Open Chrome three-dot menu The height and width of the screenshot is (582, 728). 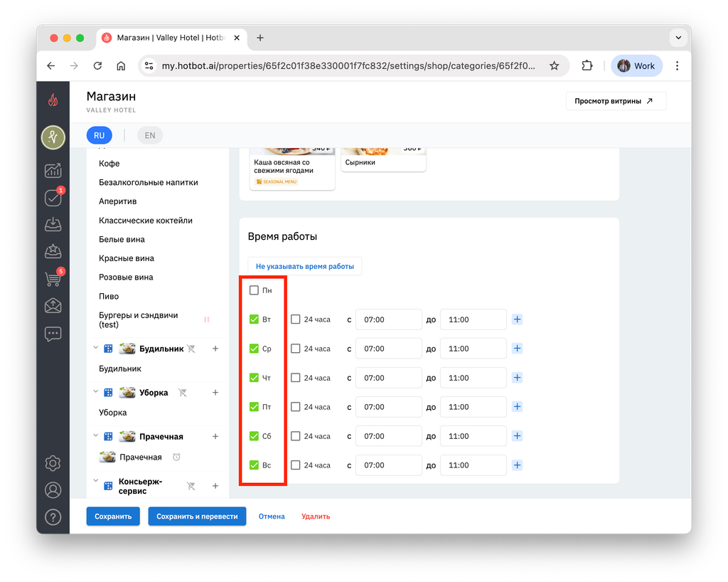(677, 66)
